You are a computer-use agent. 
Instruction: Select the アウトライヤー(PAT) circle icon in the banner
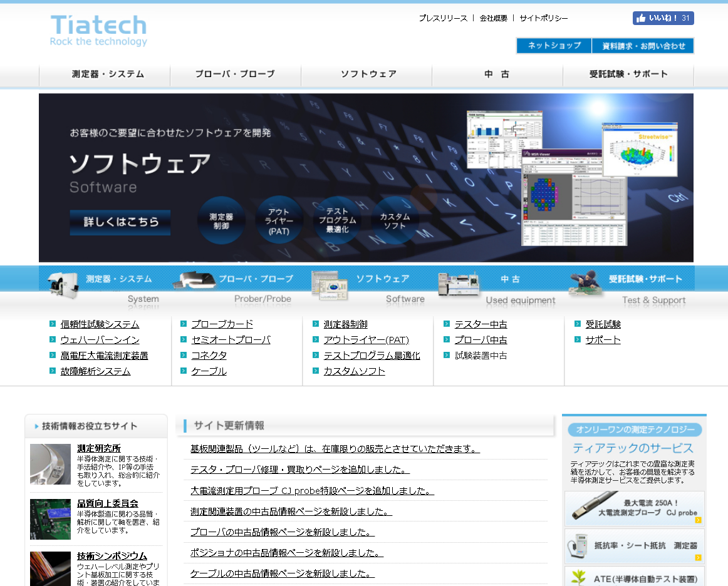tap(279, 220)
